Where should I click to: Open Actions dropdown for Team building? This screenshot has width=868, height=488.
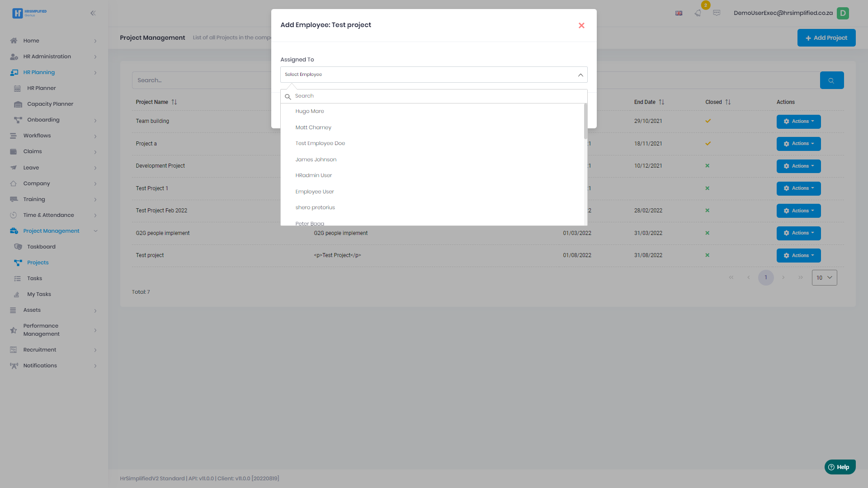(x=798, y=122)
